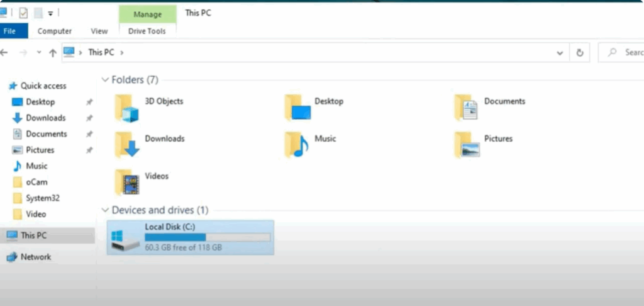Open Desktop in the navigation pane
644x306 pixels.
click(40, 102)
